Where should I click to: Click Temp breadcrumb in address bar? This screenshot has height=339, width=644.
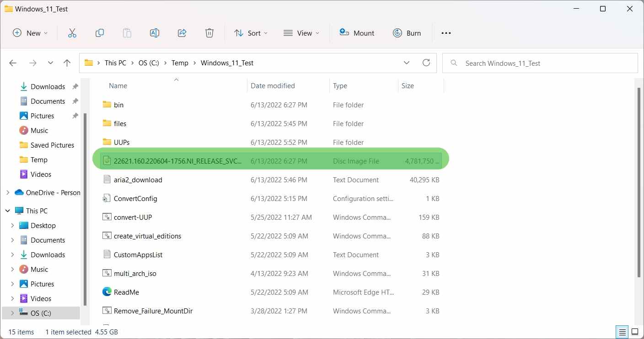pos(180,63)
